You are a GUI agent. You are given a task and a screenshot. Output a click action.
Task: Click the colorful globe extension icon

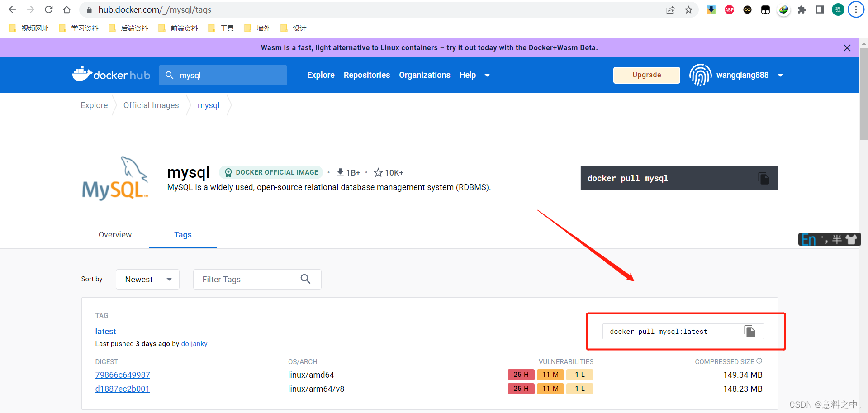[x=783, y=10]
